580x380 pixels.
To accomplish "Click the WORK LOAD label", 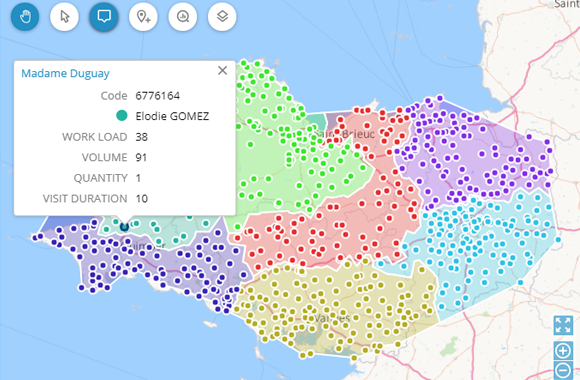I will (x=95, y=137).
